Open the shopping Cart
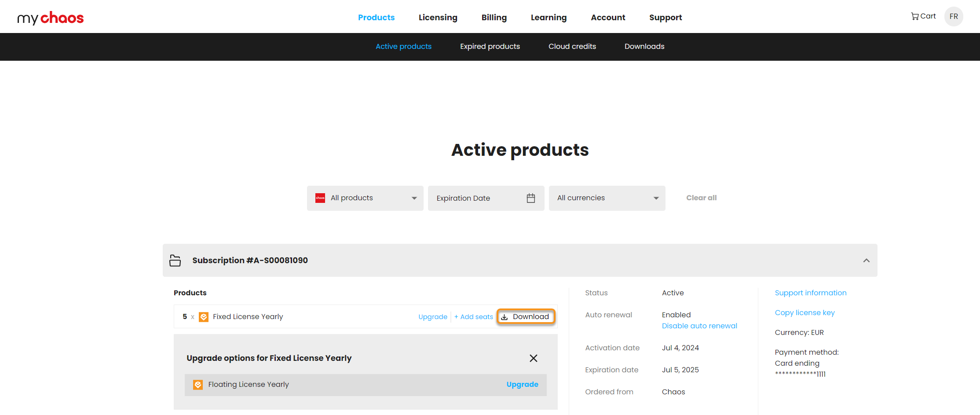The image size is (980, 415). [x=923, y=16]
